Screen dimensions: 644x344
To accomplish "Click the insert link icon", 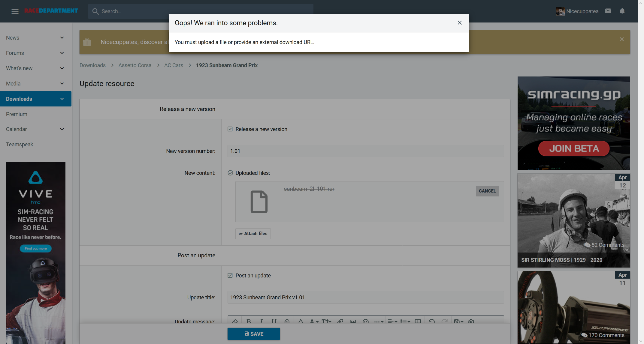I will coord(340,321).
